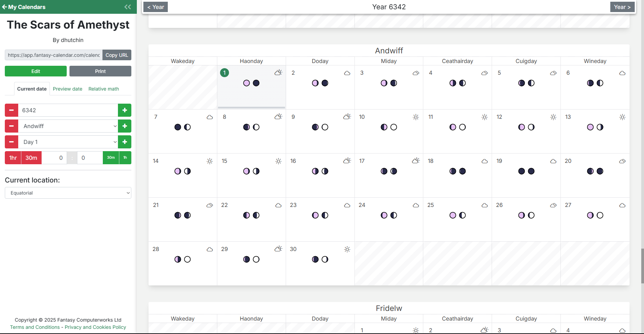Click the sun icon on Fridelw day 1

pyautogui.click(x=416, y=330)
